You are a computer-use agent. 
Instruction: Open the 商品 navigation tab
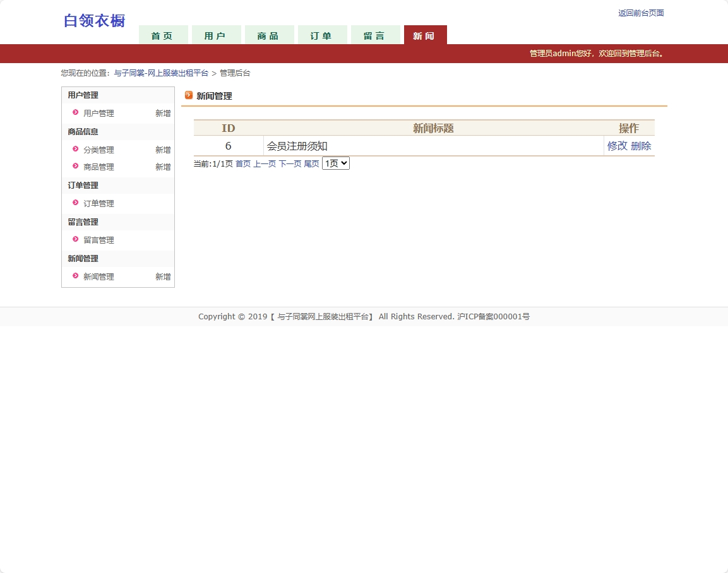pos(269,35)
